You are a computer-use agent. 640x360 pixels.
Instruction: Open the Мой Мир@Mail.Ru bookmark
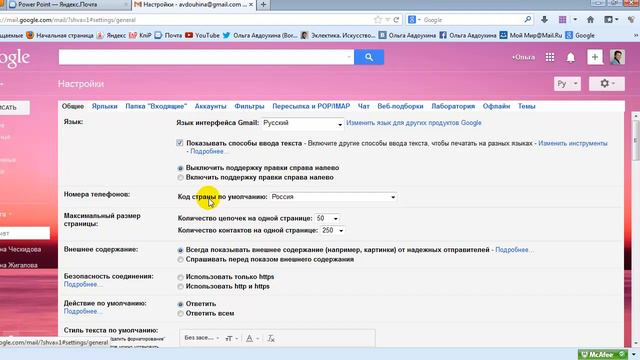(531, 36)
